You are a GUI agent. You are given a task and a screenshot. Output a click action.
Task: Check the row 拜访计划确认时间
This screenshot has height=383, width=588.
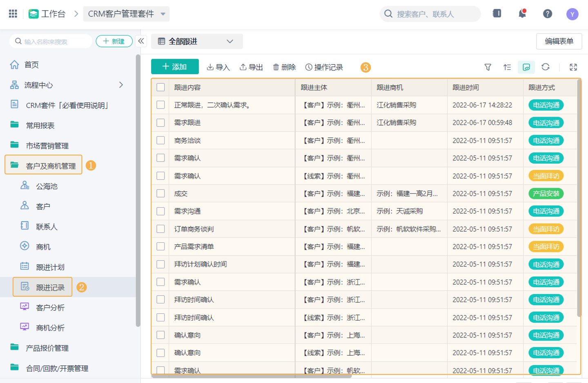click(x=160, y=264)
